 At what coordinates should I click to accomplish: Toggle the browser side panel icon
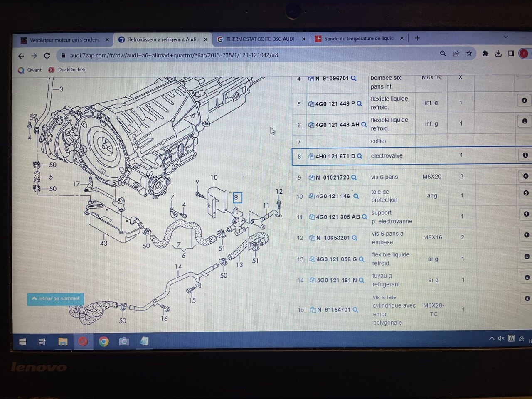click(511, 54)
